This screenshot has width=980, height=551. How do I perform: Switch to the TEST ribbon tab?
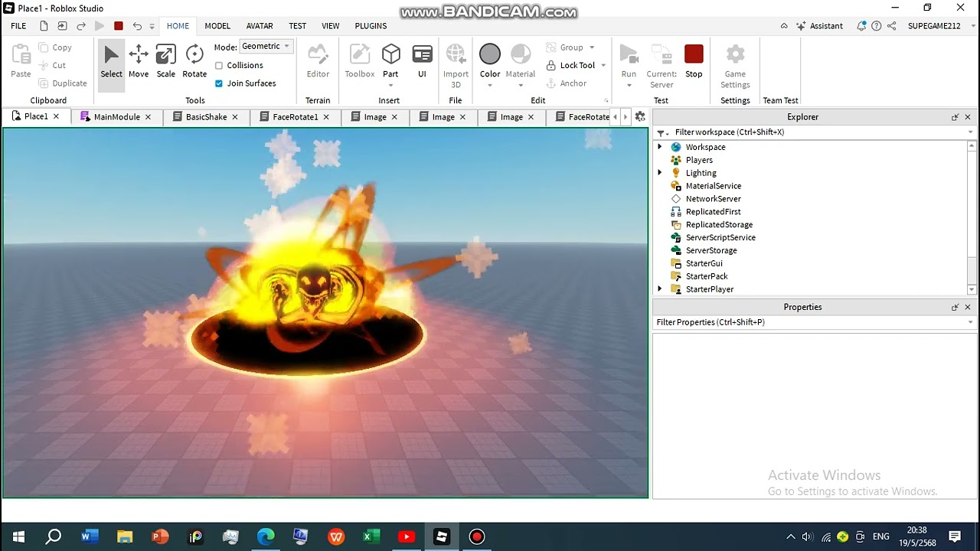(297, 26)
